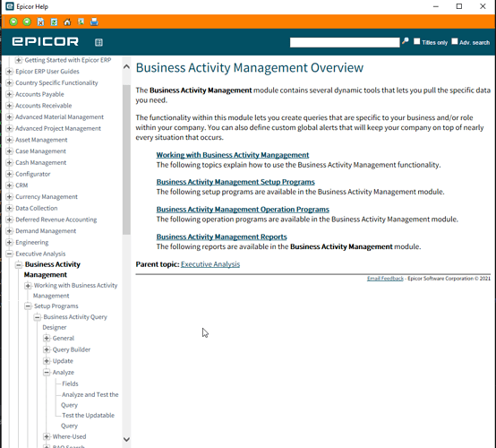
Task: Click the green Forward navigation arrow
Action: point(27,22)
